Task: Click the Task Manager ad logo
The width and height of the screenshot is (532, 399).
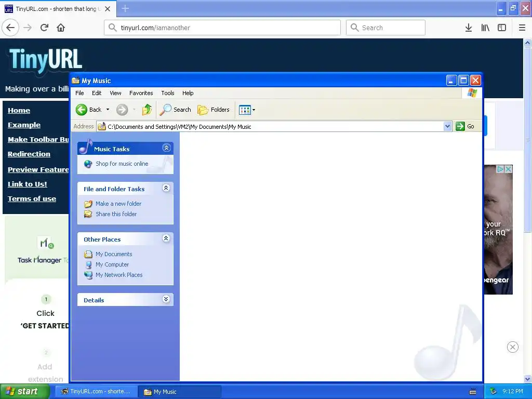Action: (46, 243)
